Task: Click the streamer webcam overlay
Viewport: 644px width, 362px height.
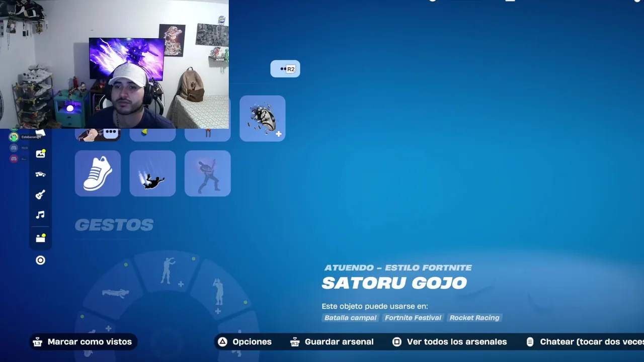Action: [114, 64]
